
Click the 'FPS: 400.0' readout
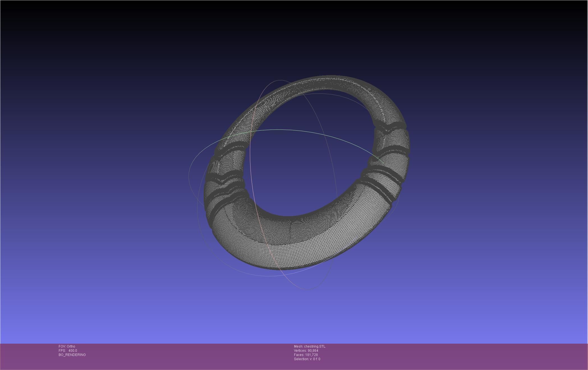click(x=68, y=351)
